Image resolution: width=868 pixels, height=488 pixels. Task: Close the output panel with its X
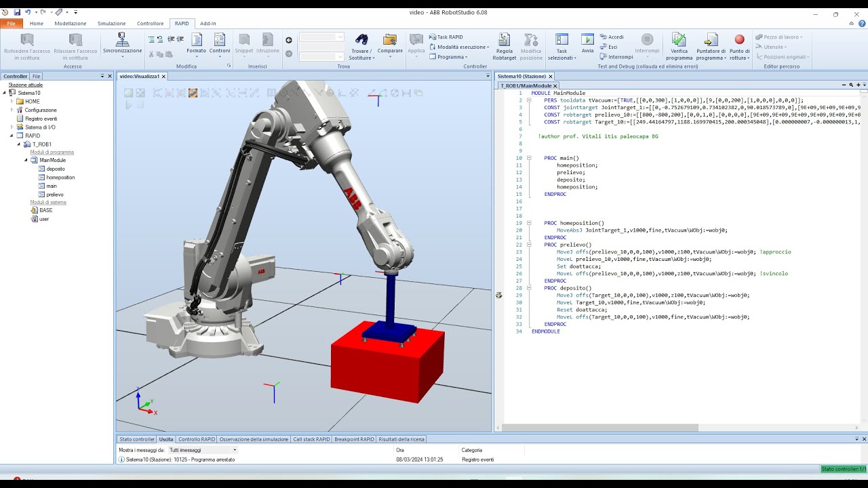click(x=863, y=439)
